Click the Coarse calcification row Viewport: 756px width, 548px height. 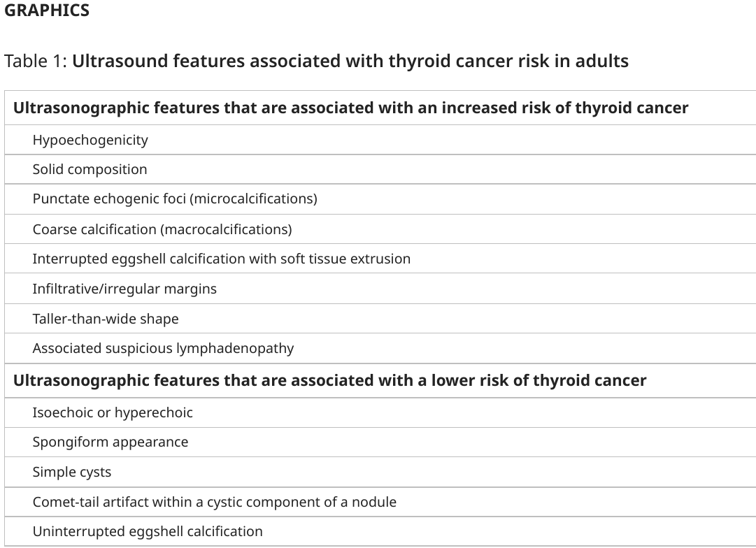(380, 229)
